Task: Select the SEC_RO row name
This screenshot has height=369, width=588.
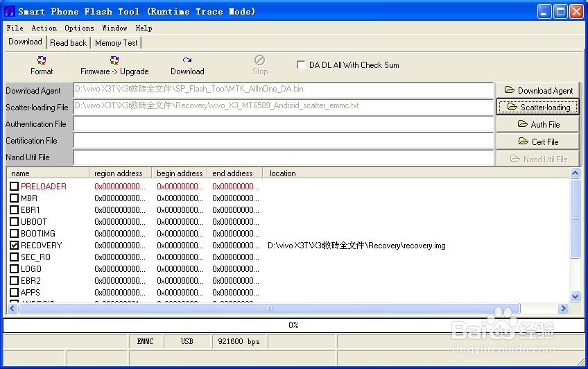Action: (x=35, y=257)
